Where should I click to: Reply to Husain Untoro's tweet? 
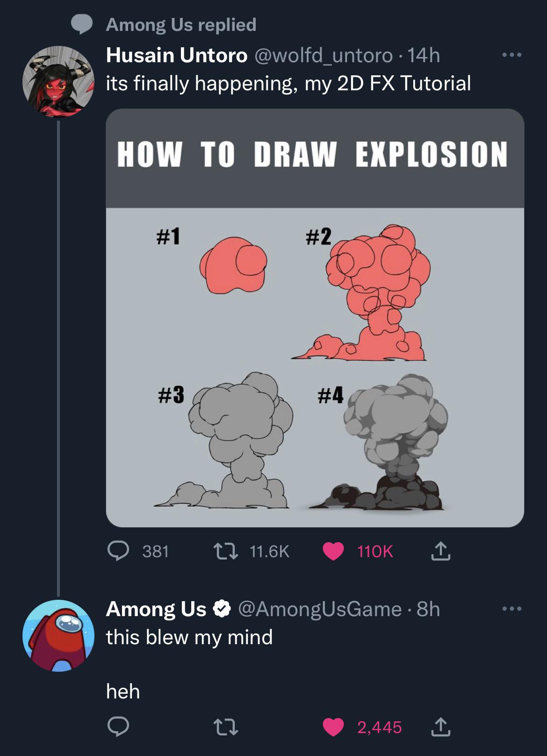tap(119, 551)
